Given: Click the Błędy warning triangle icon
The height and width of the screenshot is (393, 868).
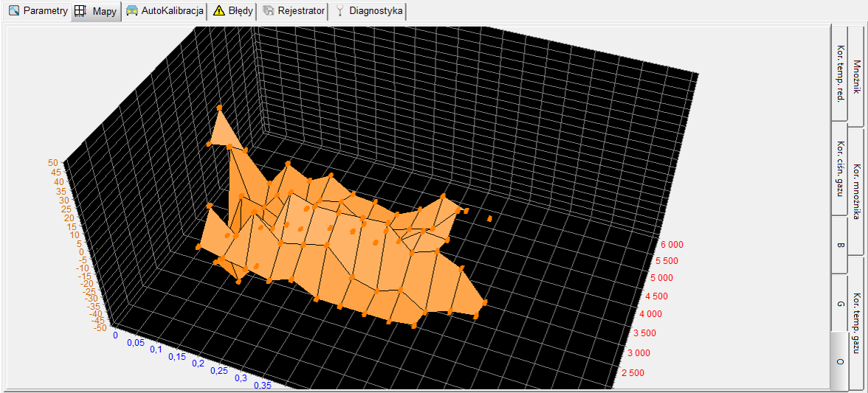Looking at the screenshot, I should coord(218,10).
